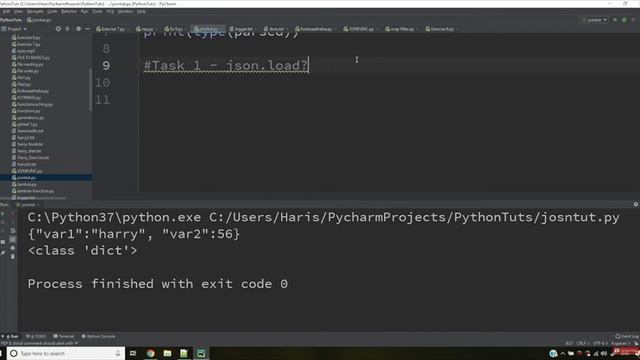The height and width of the screenshot is (360, 640).
Task: Click the Windows search box
Action: (x=66, y=353)
